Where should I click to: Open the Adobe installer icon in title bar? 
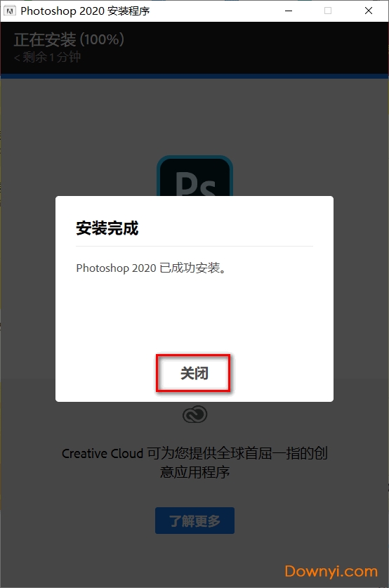(10, 11)
